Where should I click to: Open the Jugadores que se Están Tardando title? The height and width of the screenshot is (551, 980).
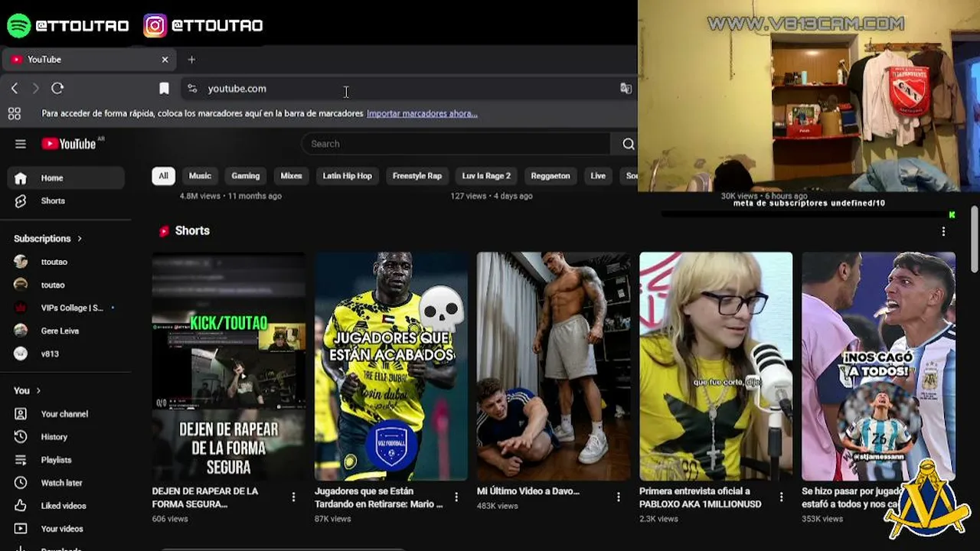coord(379,497)
